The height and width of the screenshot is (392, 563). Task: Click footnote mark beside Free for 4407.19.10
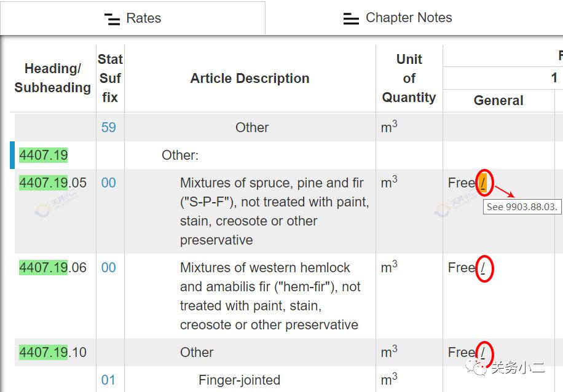[483, 353]
